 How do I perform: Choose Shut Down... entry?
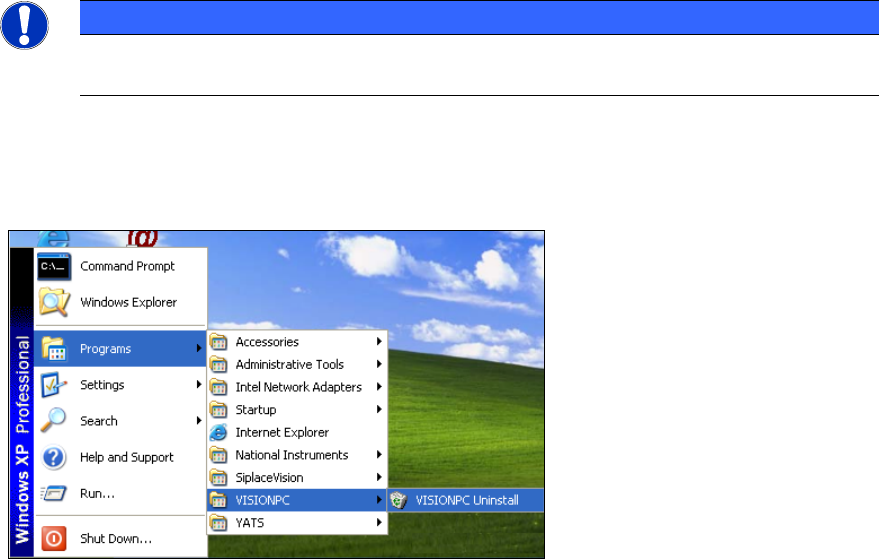121,538
